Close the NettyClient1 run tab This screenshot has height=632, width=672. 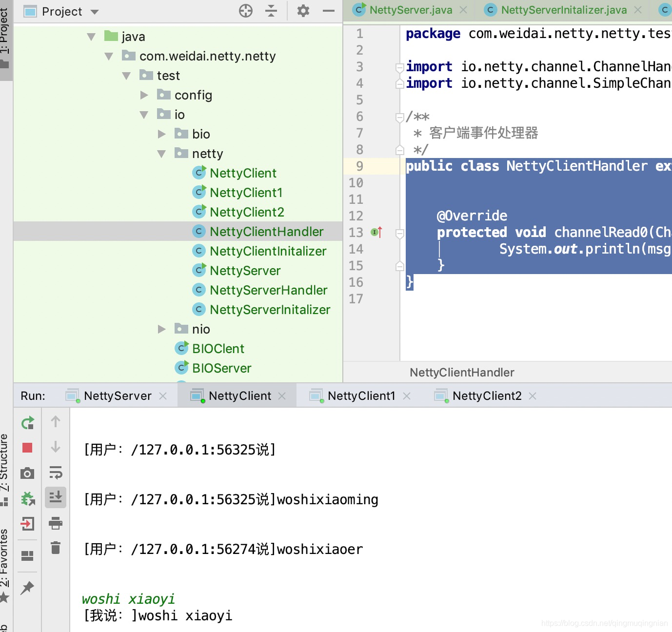pyautogui.click(x=407, y=396)
